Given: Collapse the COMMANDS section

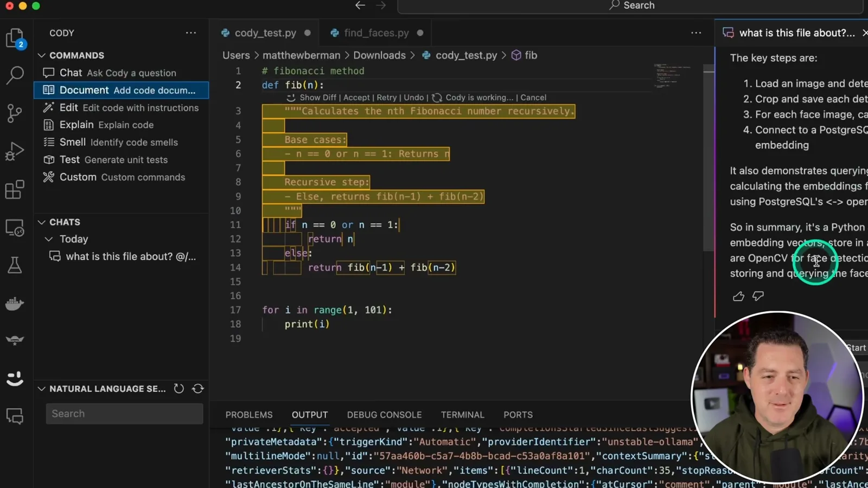Looking at the screenshot, I should tap(42, 55).
